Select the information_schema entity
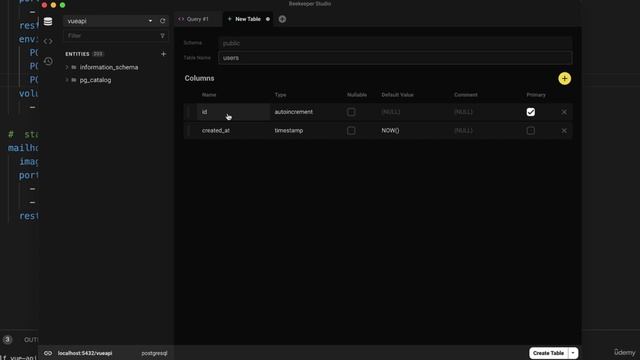Screen dimensions: 640x360 pyautogui.click(x=109, y=67)
